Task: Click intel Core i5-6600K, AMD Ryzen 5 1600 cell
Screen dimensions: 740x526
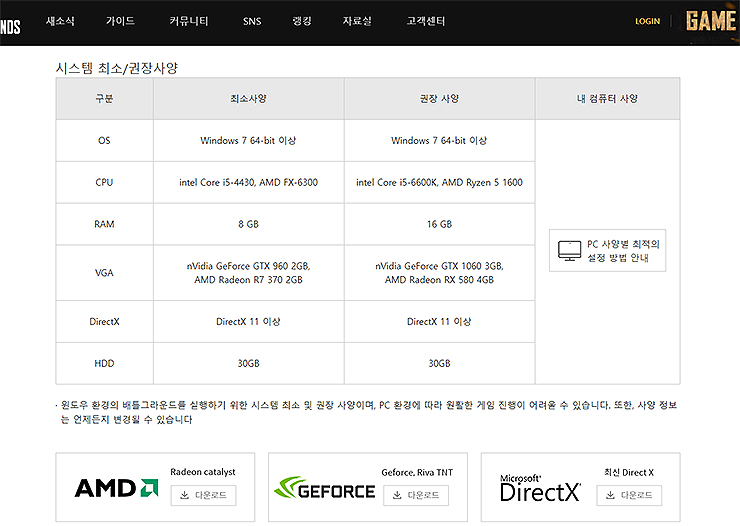Action: (x=439, y=183)
